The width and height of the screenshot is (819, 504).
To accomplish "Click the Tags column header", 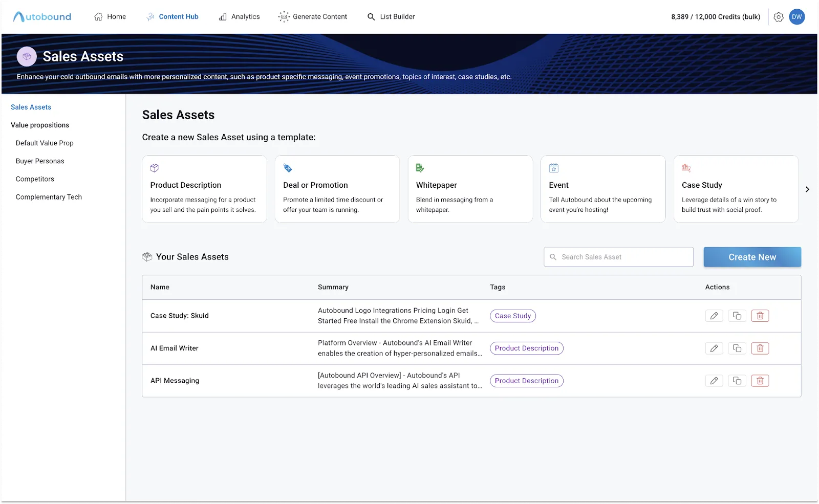I will 498,287.
